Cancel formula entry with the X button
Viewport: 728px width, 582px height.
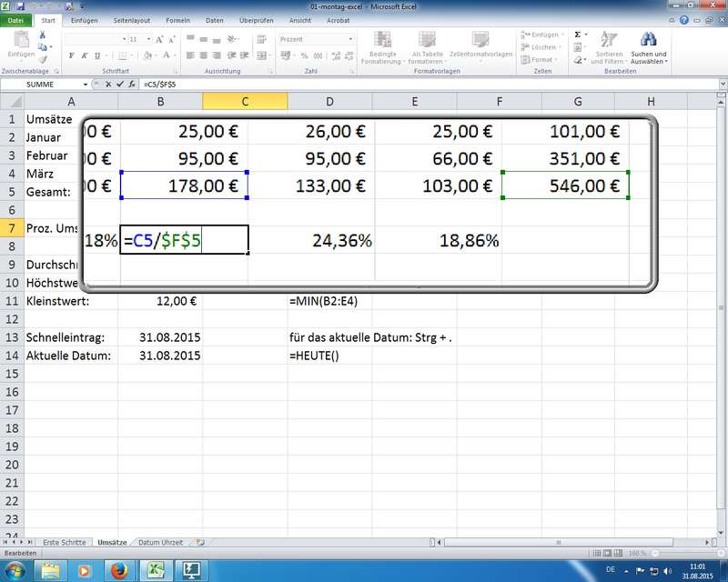[110, 84]
